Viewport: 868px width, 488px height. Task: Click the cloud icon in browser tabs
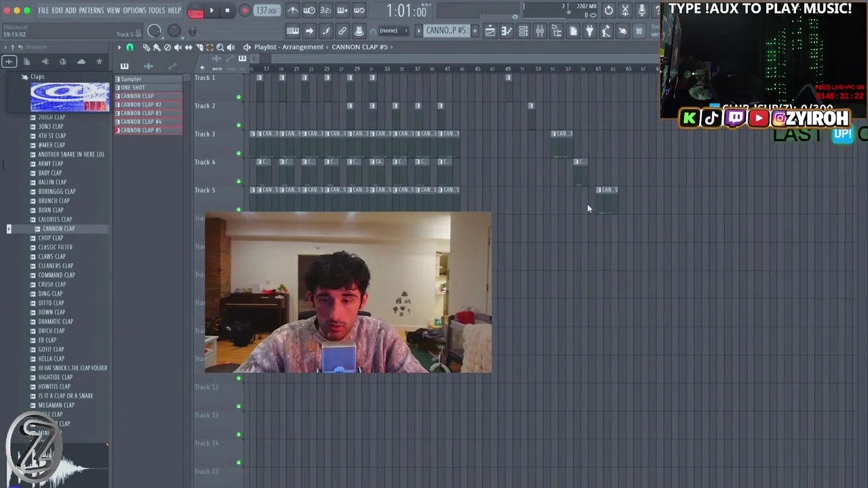tap(81, 62)
